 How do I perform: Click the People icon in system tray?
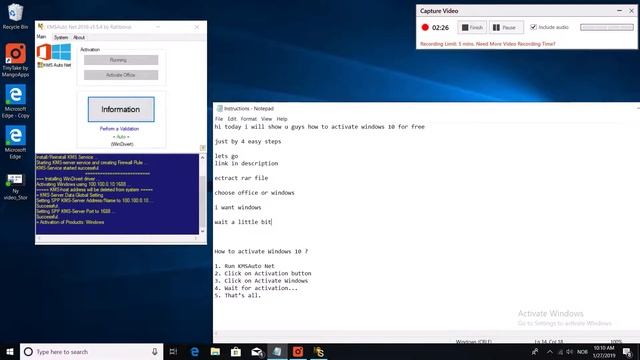(535, 351)
